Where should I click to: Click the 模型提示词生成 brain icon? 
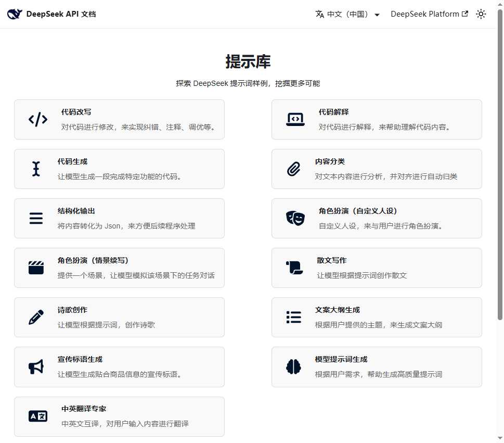(x=293, y=366)
